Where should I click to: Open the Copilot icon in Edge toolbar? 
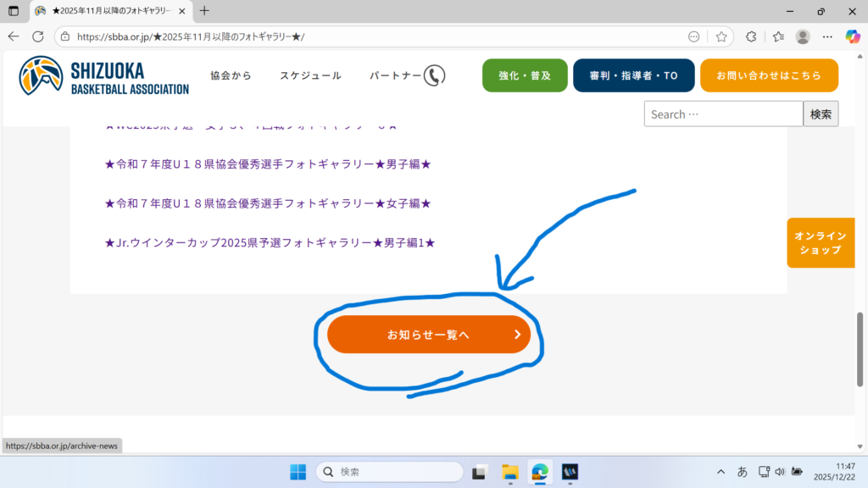point(852,36)
